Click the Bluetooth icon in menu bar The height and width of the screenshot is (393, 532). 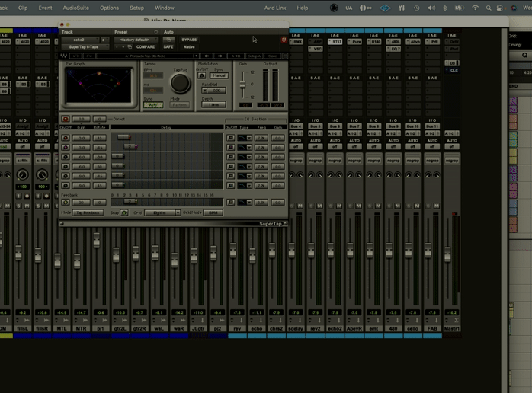tap(445, 8)
